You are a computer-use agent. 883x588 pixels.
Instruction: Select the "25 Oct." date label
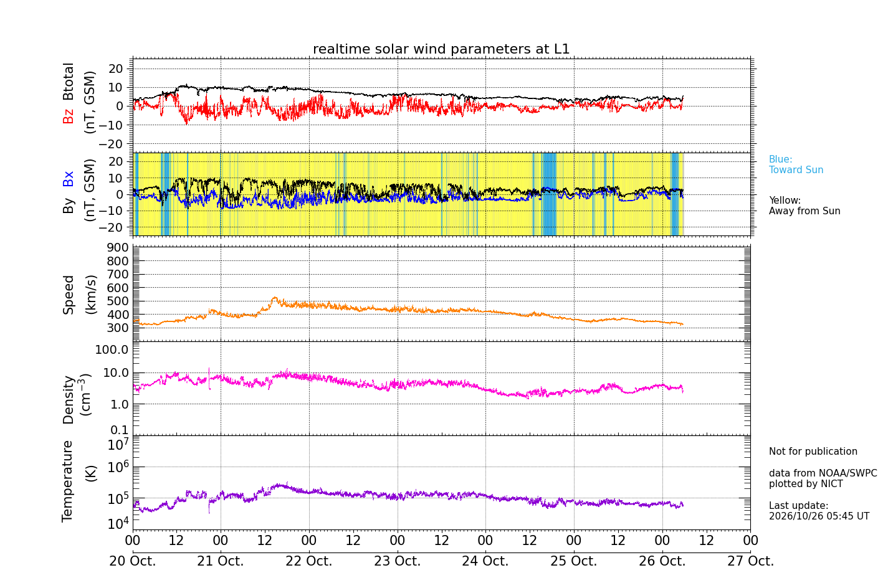click(x=574, y=561)
